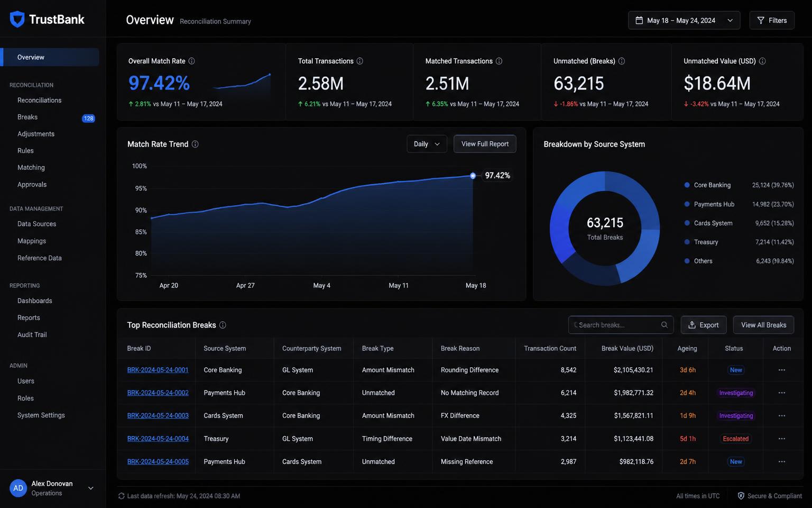The height and width of the screenshot is (508, 812).
Task: Go to Overview in the sidebar
Action: [50, 57]
